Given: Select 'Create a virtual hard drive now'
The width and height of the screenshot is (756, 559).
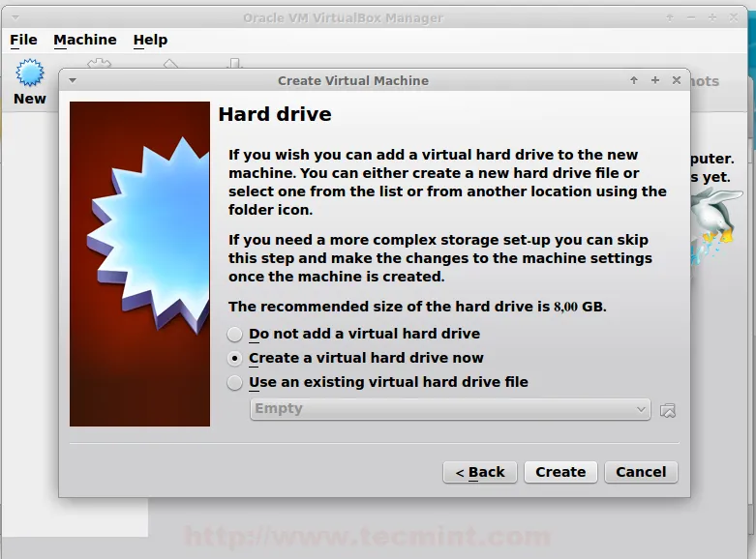Looking at the screenshot, I should coord(234,358).
